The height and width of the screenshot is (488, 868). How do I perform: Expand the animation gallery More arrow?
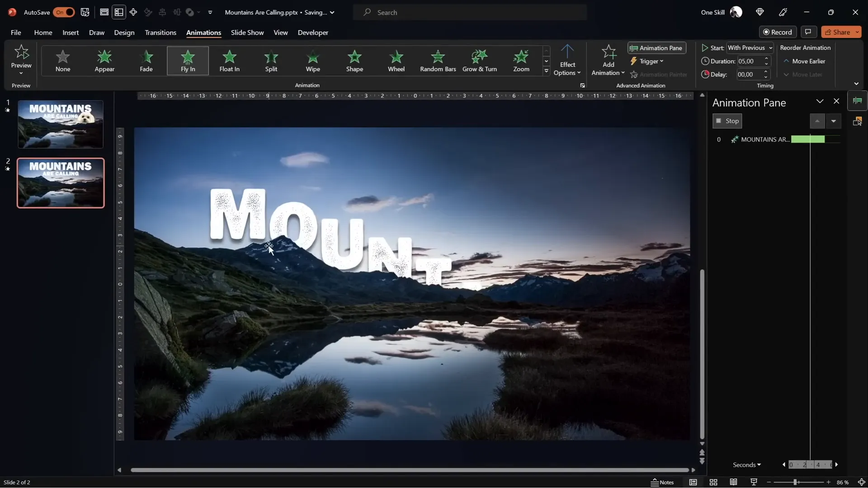(546, 71)
